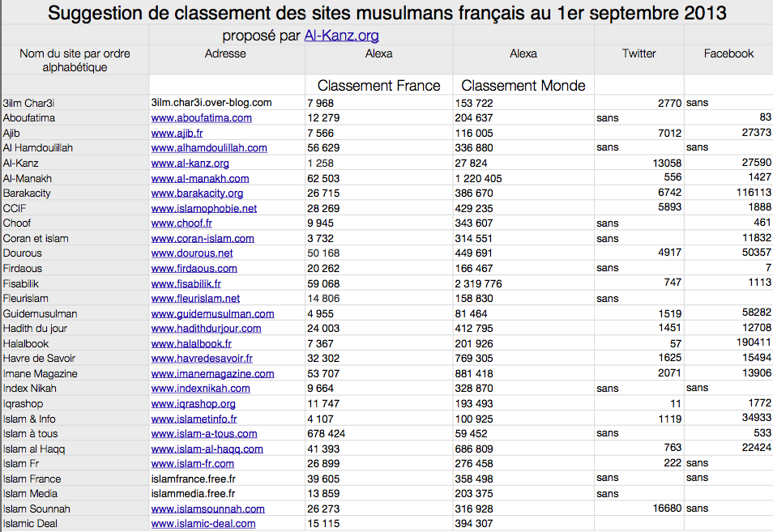
Task: Open www.al-manakh.com link
Action: (x=199, y=179)
